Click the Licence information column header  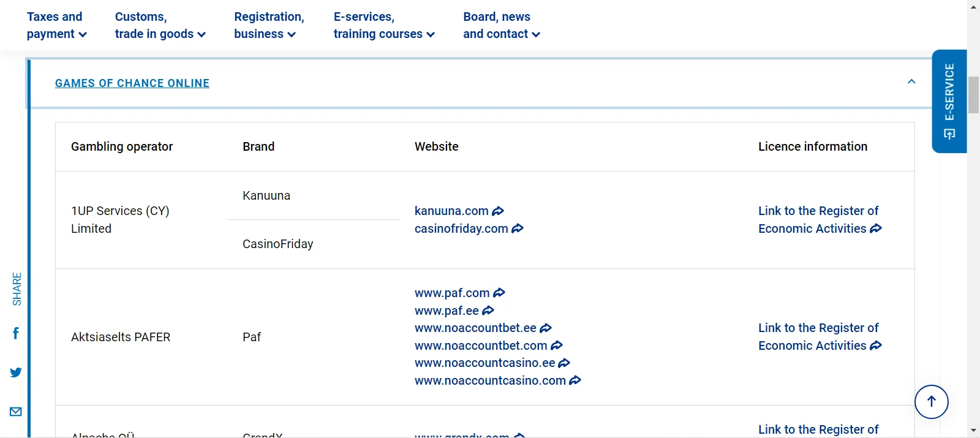tap(813, 146)
